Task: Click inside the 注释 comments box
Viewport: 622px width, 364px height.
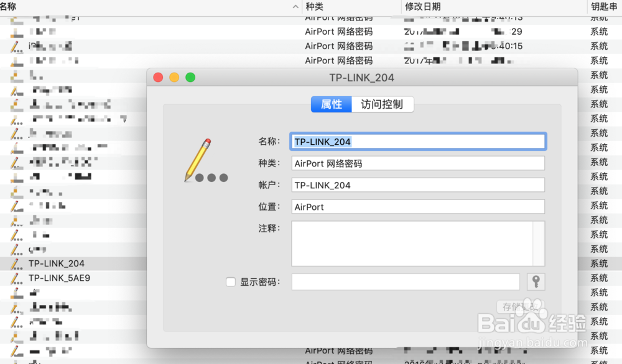Action: pyautogui.click(x=418, y=242)
